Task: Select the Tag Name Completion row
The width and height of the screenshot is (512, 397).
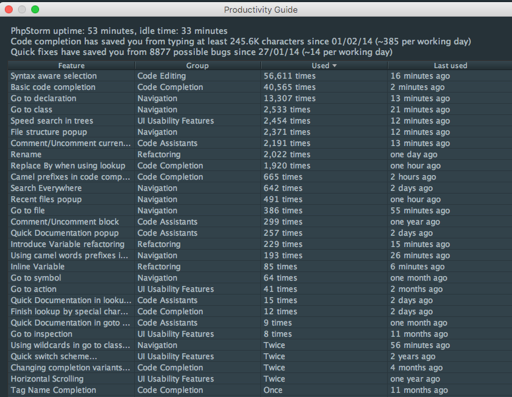Action: coord(260,390)
